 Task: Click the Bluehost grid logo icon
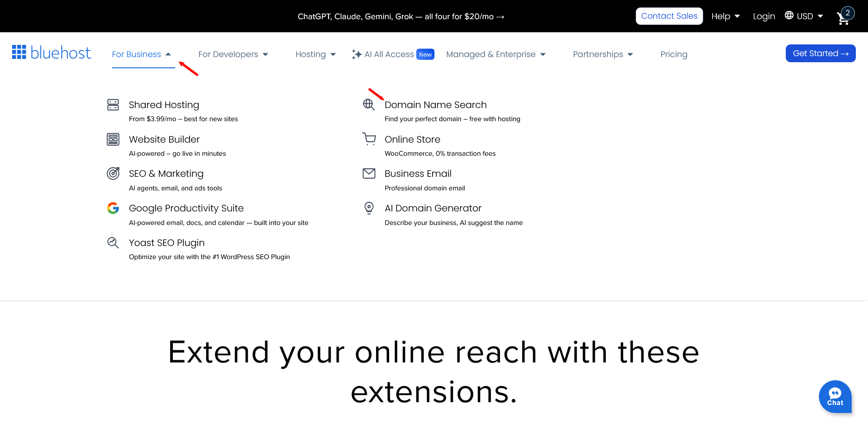pos(19,52)
